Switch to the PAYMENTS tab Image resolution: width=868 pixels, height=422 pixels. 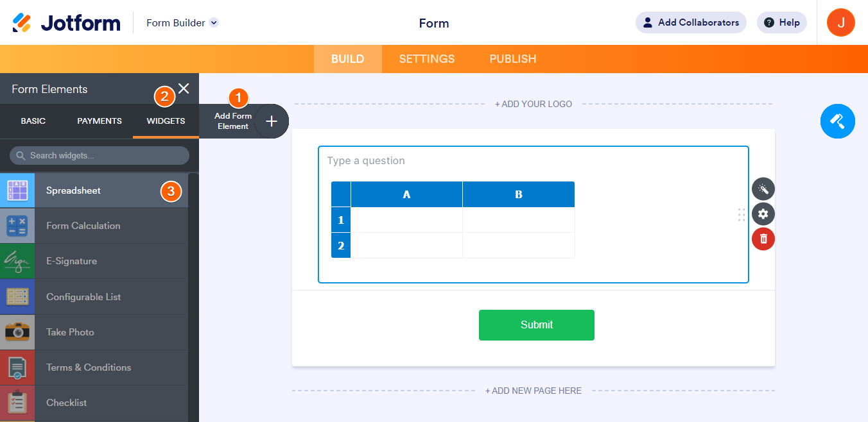100,121
